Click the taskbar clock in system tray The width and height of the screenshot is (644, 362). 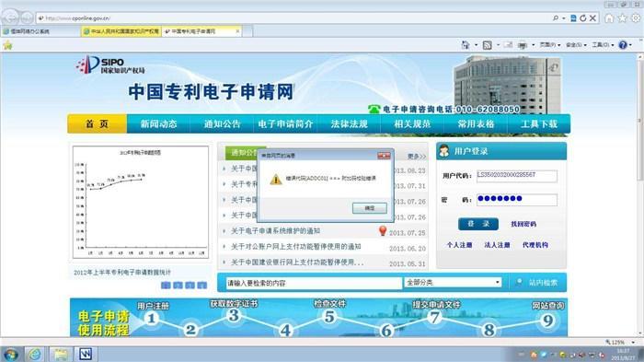tap(623, 355)
